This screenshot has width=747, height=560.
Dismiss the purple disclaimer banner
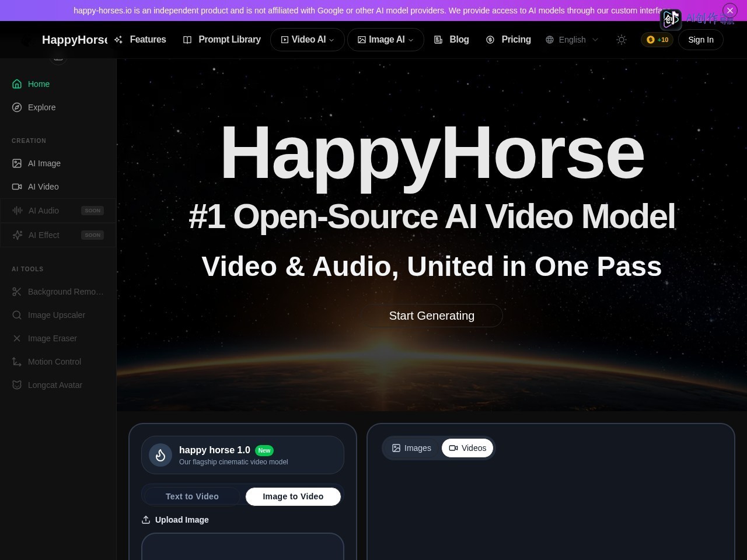point(730,10)
